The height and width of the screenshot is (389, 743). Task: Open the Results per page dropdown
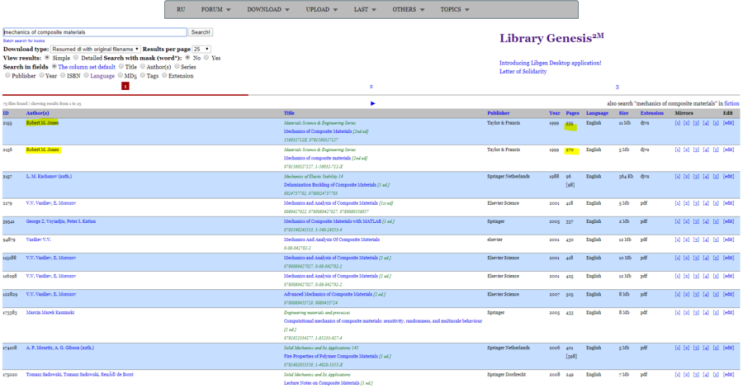point(201,49)
